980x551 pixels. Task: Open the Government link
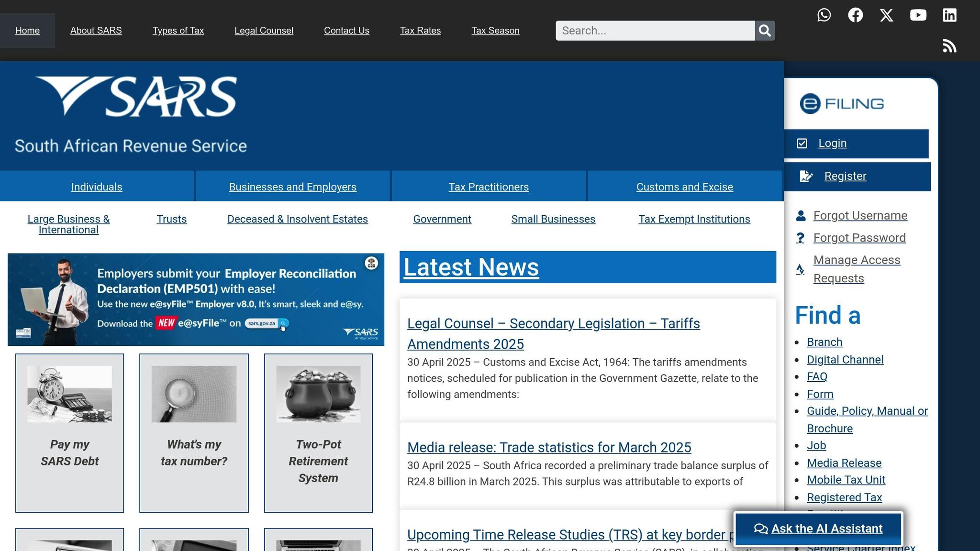pos(442,219)
